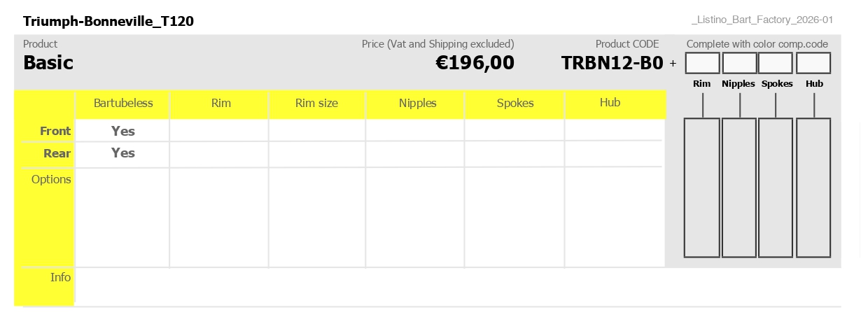Select the Front row label
This screenshot has height=331, width=868.
(55, 131)
